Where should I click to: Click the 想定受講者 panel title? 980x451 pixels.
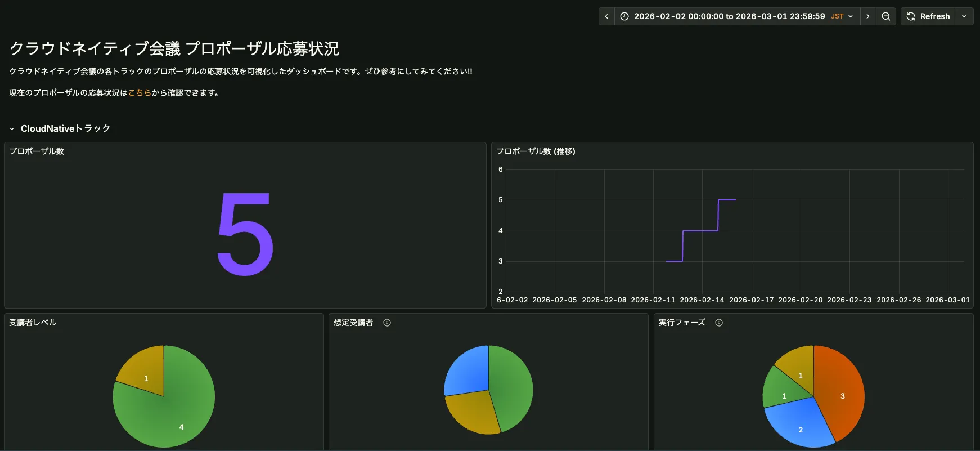click(353, 323)
